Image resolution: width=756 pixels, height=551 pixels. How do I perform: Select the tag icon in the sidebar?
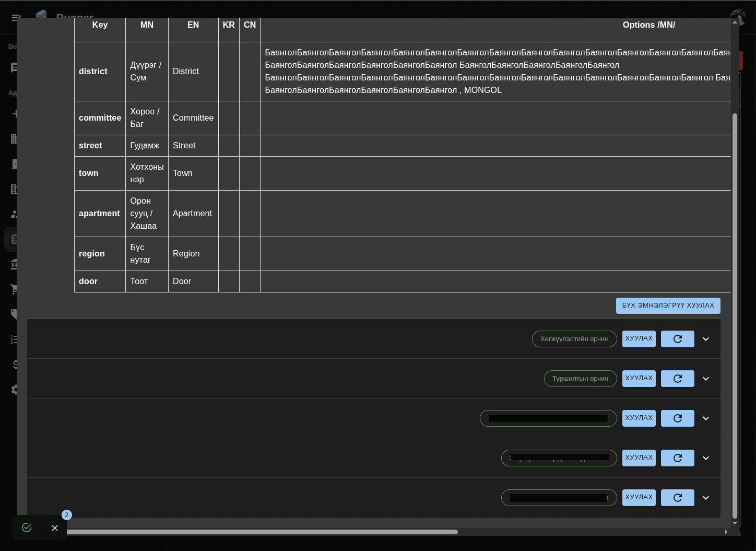[15, 314]
